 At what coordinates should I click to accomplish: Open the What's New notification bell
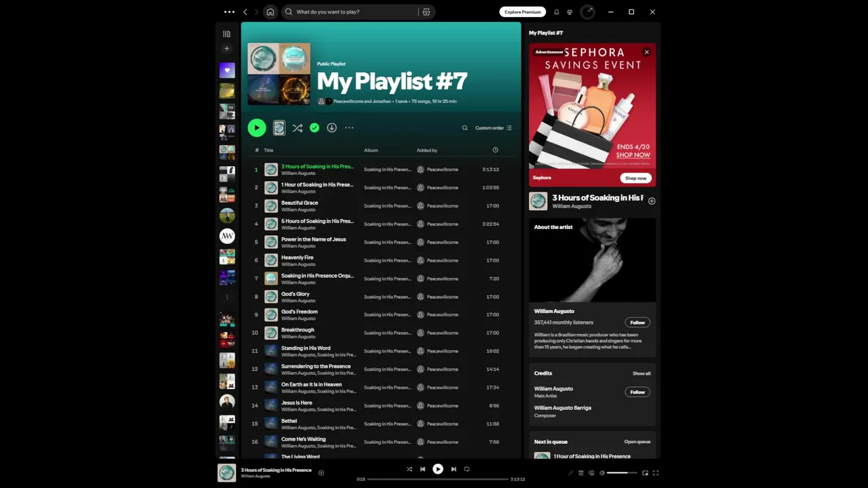tap(557, 12)
